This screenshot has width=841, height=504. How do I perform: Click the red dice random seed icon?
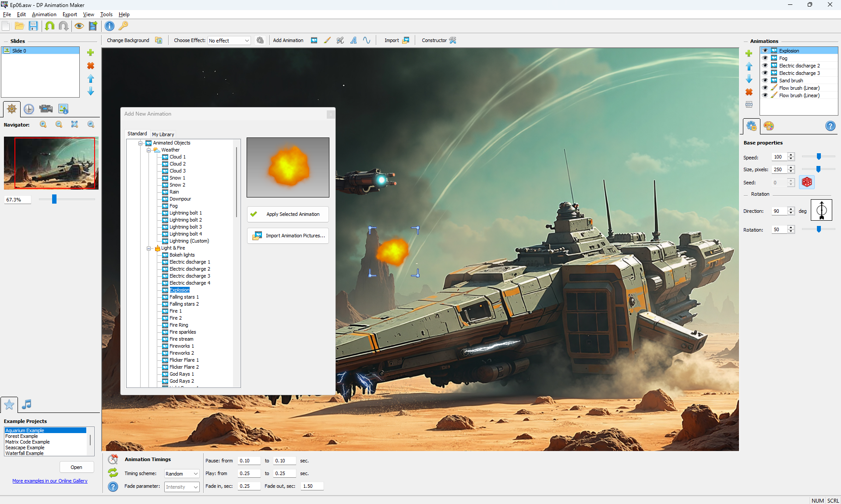point(806,182)
